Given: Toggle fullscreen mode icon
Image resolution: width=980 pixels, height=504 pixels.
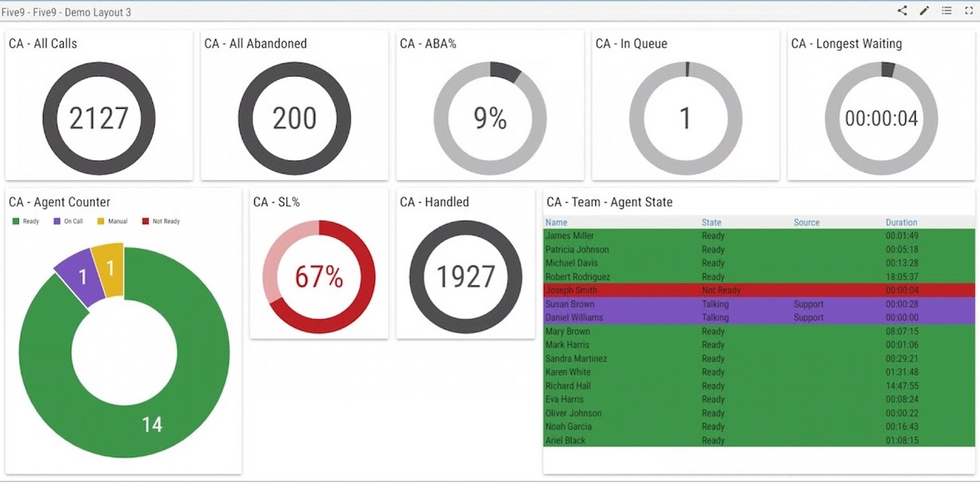Looking at the screenshot, I should [969, 11].
